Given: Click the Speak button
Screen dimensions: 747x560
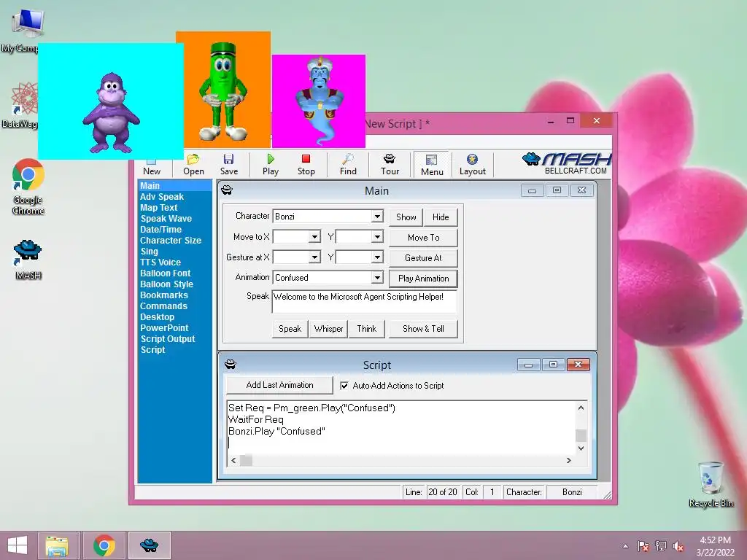Looking at the screenshot, I should coord(290,329).
